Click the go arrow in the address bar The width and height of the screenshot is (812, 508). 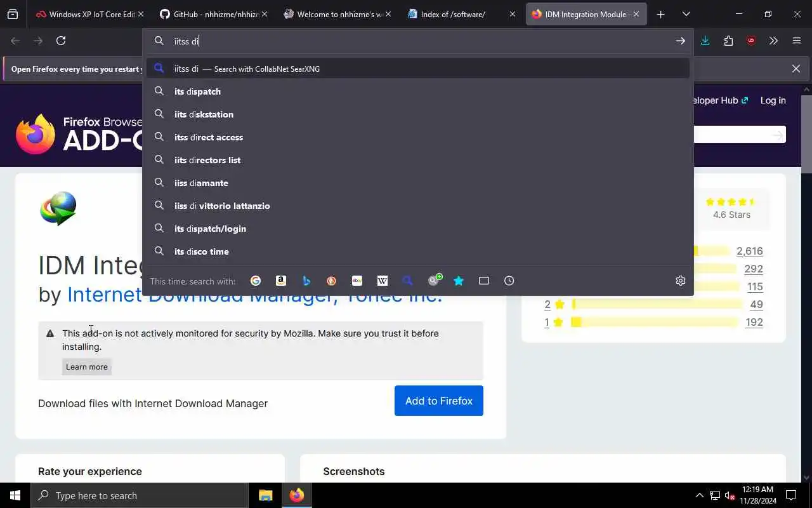(680, 41)
